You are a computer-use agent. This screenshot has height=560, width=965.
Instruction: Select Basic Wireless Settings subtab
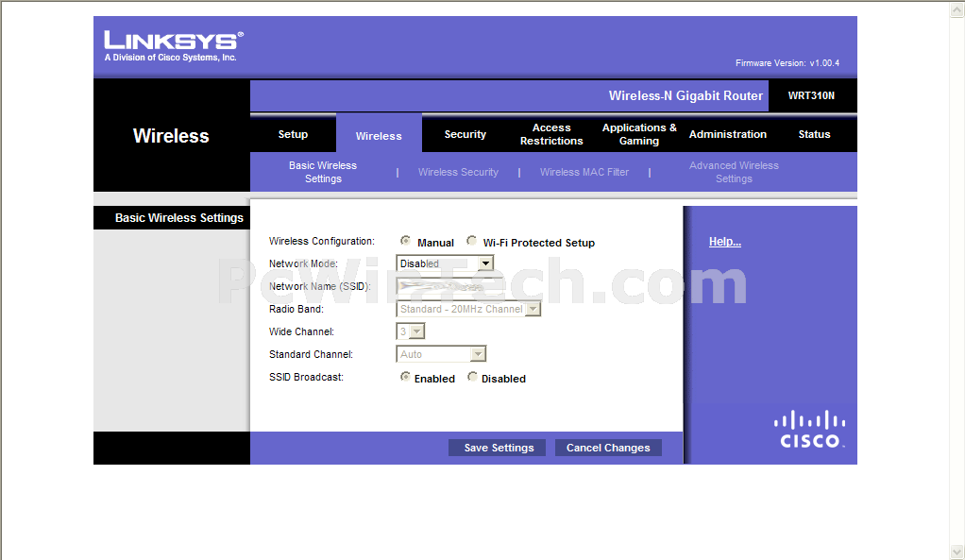(x=323, y=172)
